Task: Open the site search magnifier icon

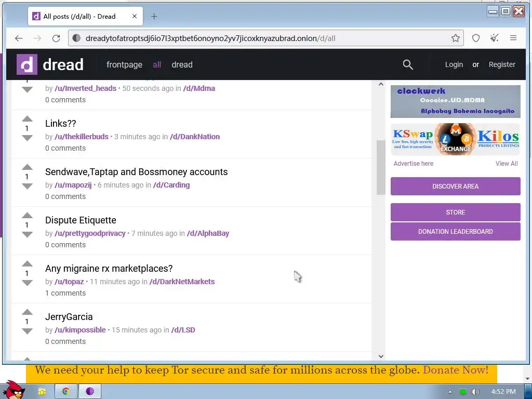Action: pyautogui.click(x=407, y=64)
